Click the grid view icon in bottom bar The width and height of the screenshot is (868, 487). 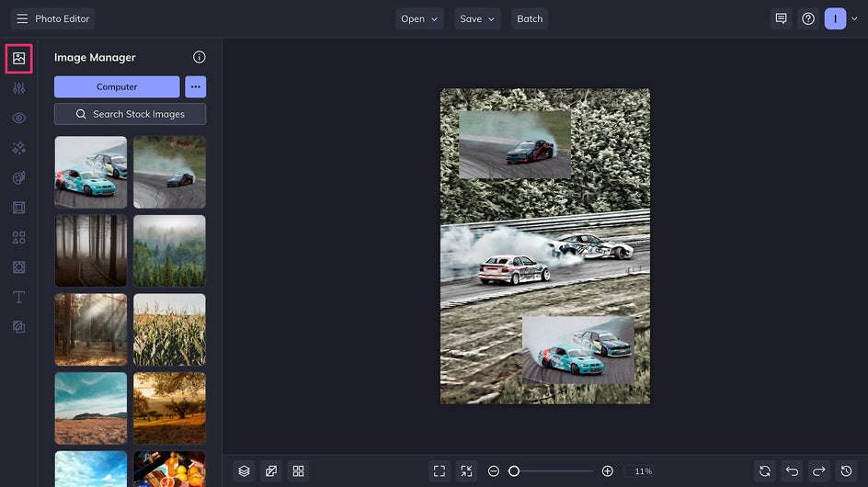[298, 471]
